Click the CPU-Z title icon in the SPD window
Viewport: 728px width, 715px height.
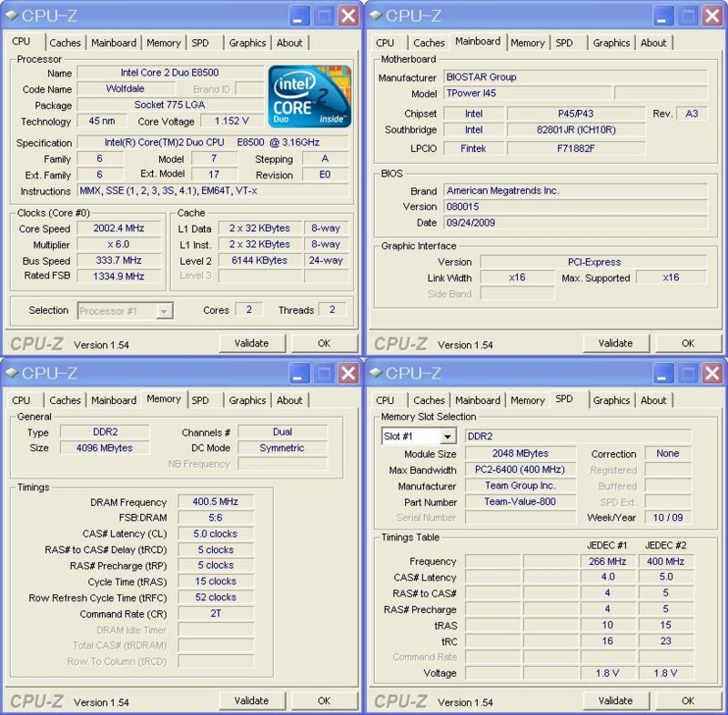click(x=376, y=373)
